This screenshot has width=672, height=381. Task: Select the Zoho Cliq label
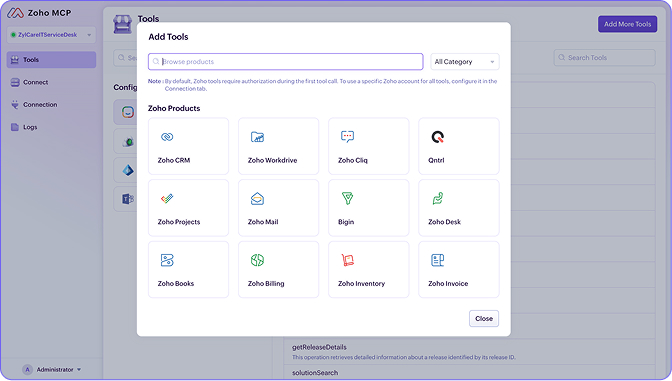coord(353,160)
